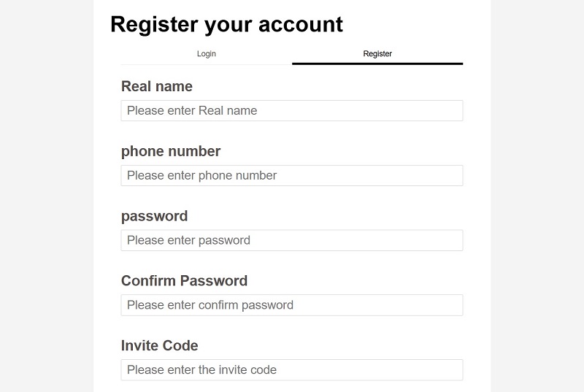Click the word 'Register' in the page heading

(x=154, y=24)
